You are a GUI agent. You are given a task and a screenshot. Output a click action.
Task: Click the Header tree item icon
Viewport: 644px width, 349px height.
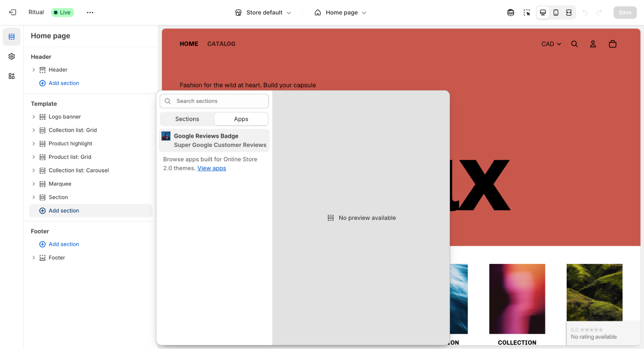(x=43, y=70)
